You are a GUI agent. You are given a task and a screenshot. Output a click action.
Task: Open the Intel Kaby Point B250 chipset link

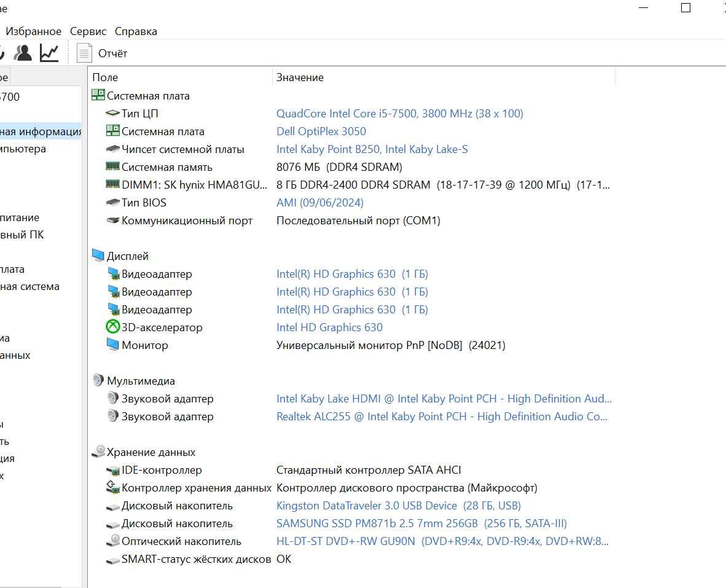pos(372,149)
